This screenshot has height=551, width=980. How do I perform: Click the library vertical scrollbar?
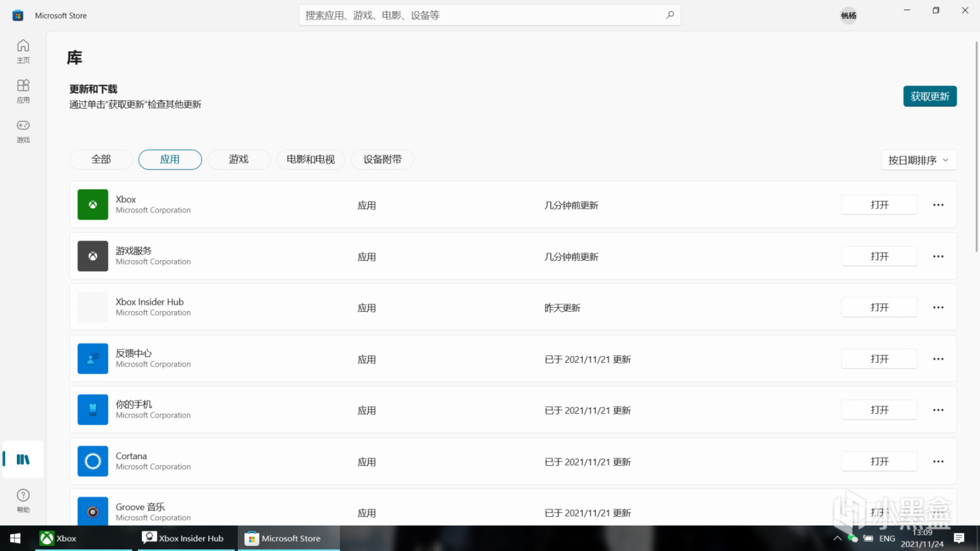(977, 146)
